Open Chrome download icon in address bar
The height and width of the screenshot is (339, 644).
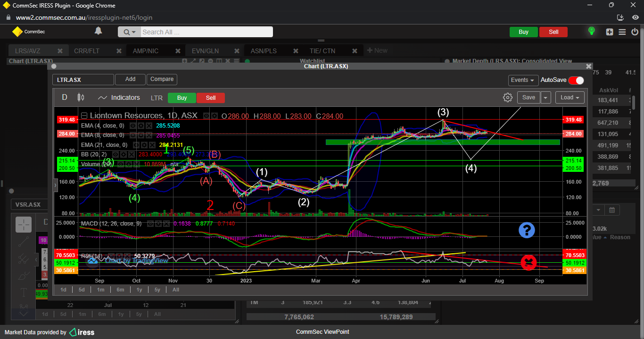click(620, 17)
